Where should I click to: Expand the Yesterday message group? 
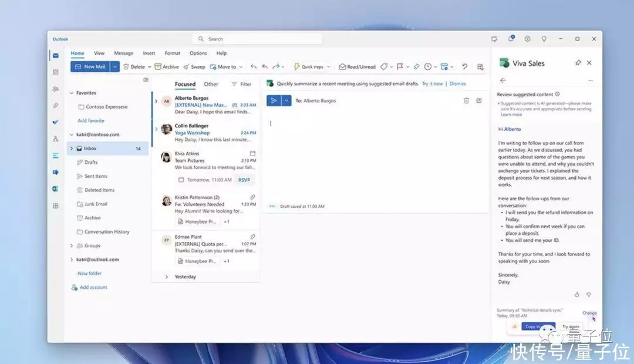click(x=167, y=277)
